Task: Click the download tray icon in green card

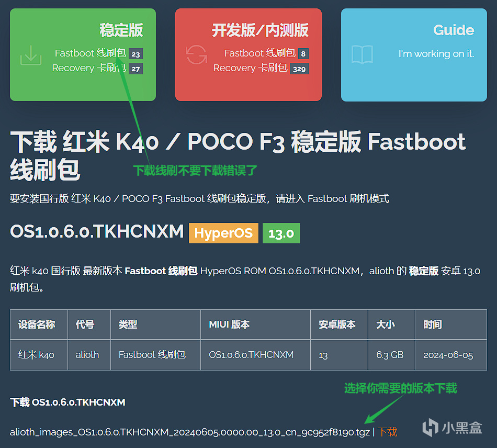Action: [x=31, y=55]
